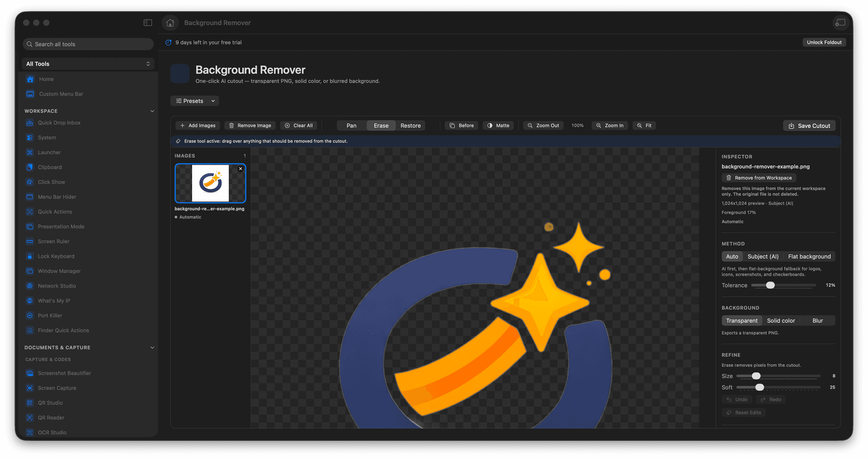
Task: Click Remove Image button
Action: pyautogui.click(x=250, y=126)
